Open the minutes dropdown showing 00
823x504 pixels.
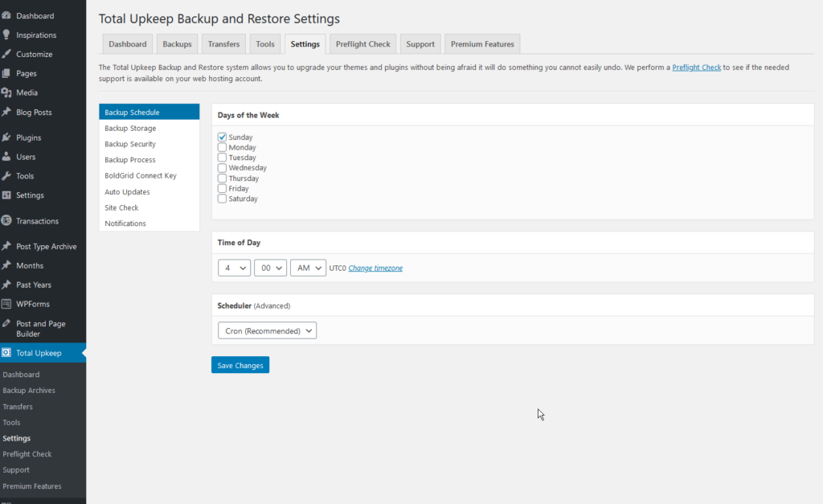point(270,268)
